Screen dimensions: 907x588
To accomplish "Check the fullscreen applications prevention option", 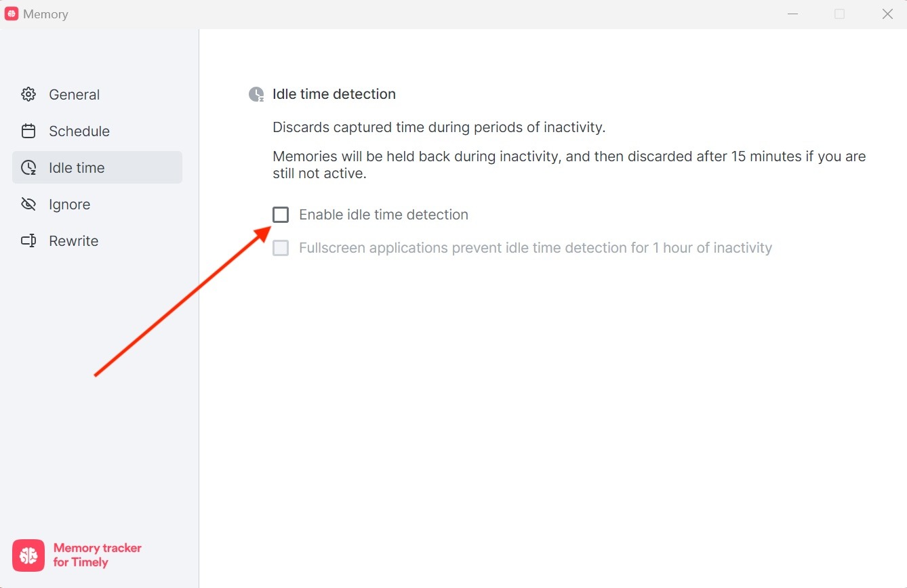I will click(x=281, y=247).
